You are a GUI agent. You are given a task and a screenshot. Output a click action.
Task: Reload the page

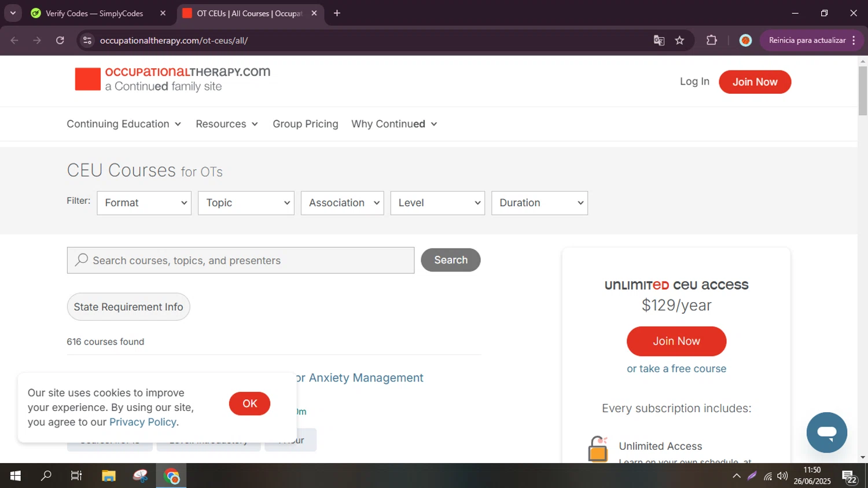pos(60,41)
